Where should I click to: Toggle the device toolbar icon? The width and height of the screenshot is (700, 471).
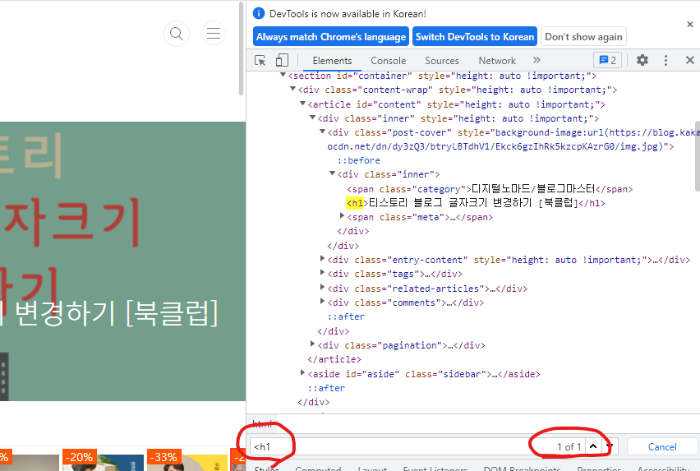(x=282, y=61)
